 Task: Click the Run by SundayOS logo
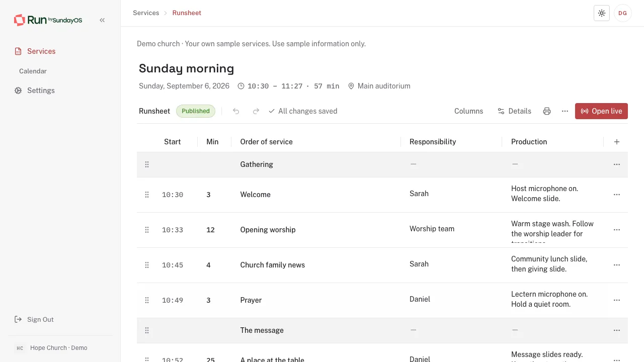click(x=48, y=20)
